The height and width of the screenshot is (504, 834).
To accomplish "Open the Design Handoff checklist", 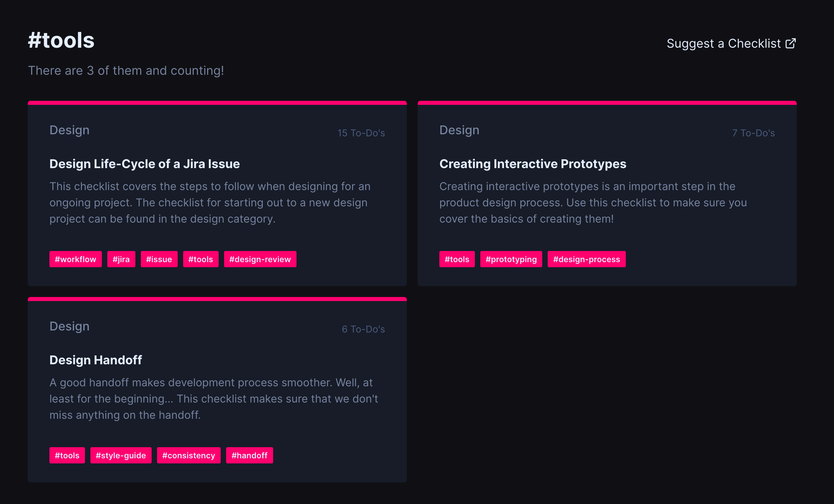I will [x=95, y=360].
